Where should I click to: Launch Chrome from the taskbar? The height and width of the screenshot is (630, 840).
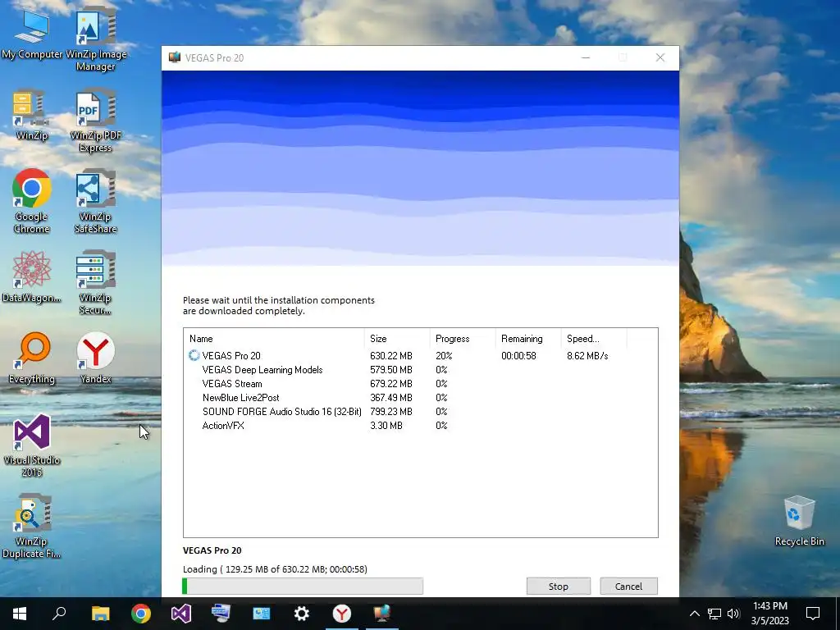tap(141, 614)
